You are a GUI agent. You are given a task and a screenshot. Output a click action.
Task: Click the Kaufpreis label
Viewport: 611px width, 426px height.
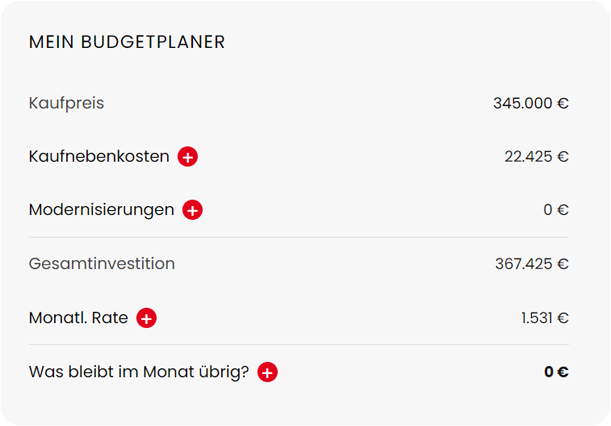pyautogui.click(x=67, y=104)
